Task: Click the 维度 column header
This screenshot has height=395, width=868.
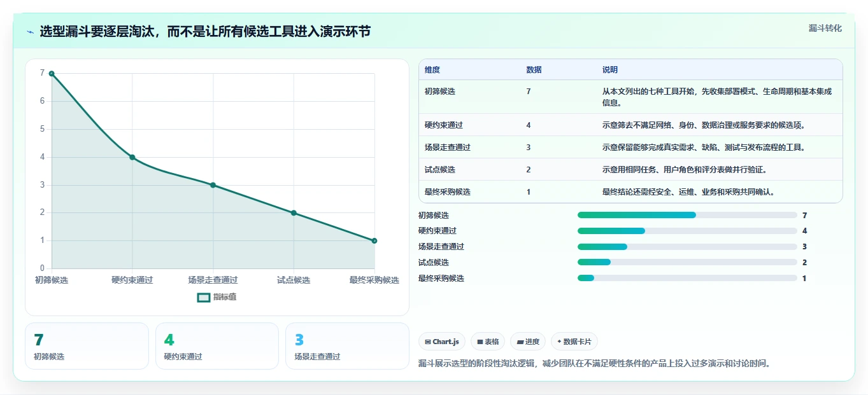Action: pyautogui.click(x=432, y=70)
